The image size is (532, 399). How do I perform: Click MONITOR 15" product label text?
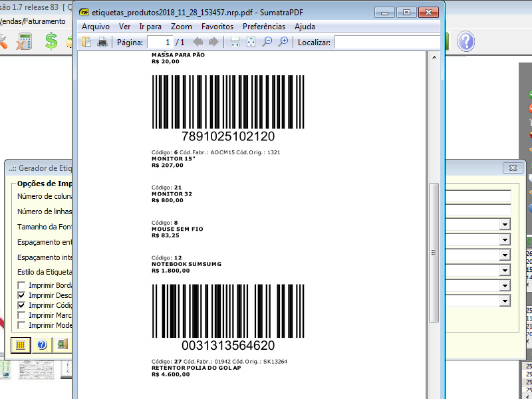(x=174, y=159)
